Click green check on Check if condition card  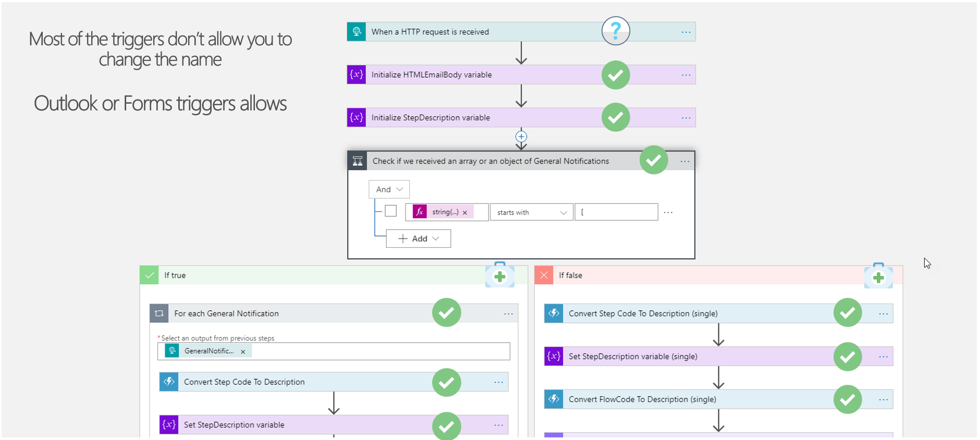pyautogui.click(x=654, y=160)
